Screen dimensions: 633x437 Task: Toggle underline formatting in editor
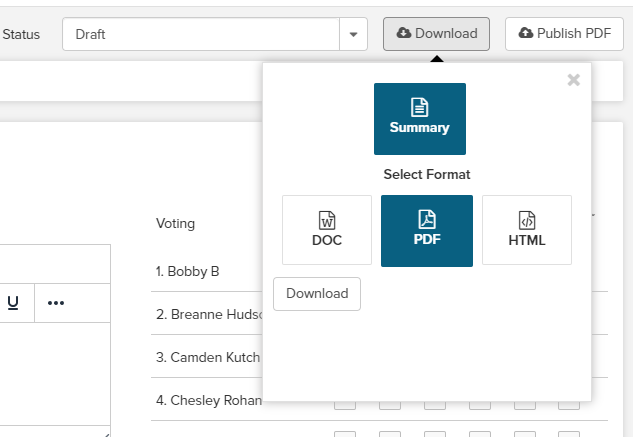[13, 303]
